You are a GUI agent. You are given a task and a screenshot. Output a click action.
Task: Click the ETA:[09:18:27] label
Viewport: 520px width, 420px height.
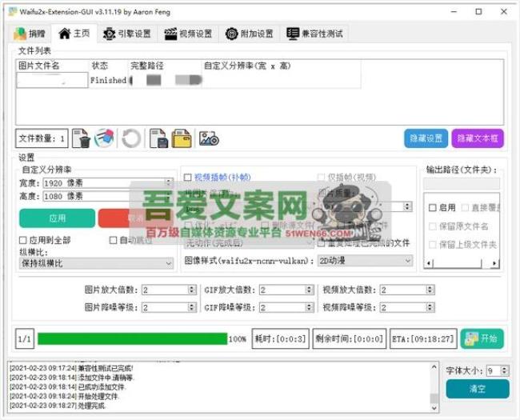[x=423, y=338]
